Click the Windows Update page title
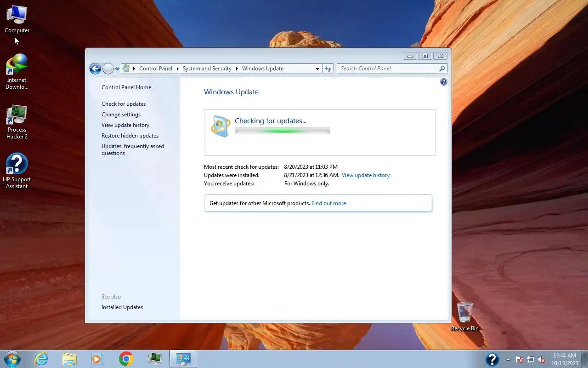 (x=231, y=92)
